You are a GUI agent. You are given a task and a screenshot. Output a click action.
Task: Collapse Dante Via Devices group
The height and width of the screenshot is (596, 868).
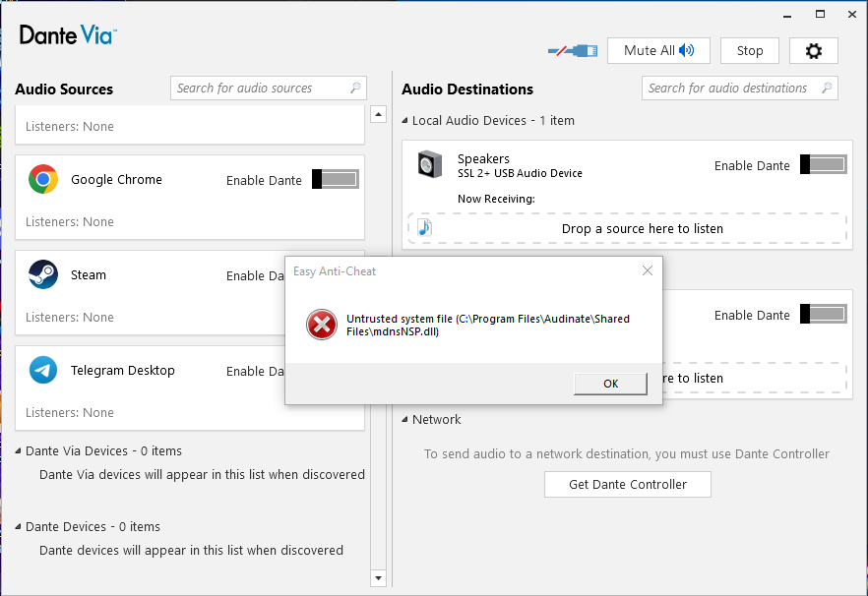pos(18,450)
